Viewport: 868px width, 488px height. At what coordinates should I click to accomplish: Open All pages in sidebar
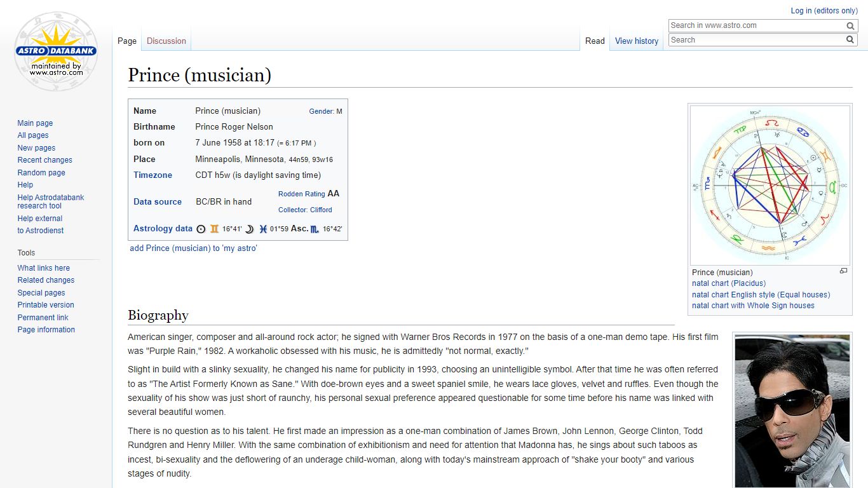click(33, 135)
